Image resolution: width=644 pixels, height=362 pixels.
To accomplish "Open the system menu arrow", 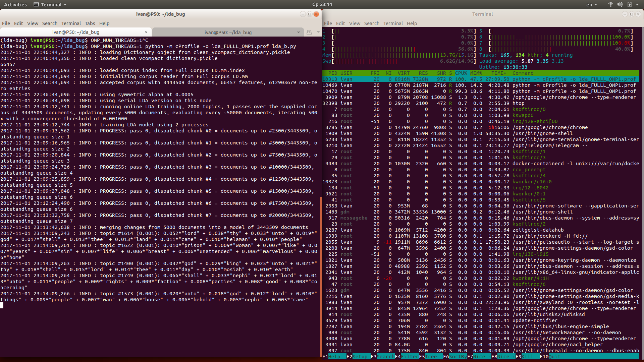I will pyautogui.click(x=637, y=5).
